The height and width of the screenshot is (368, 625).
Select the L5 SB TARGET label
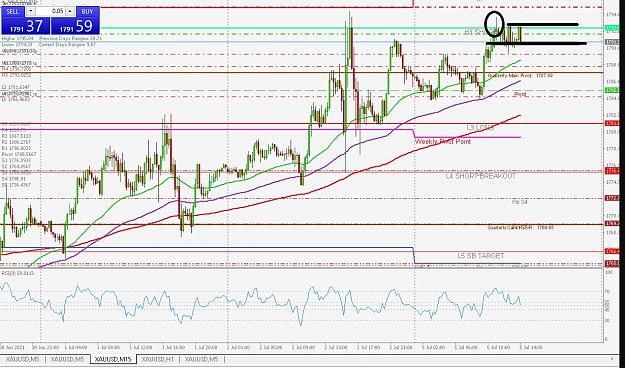(481, 256)
